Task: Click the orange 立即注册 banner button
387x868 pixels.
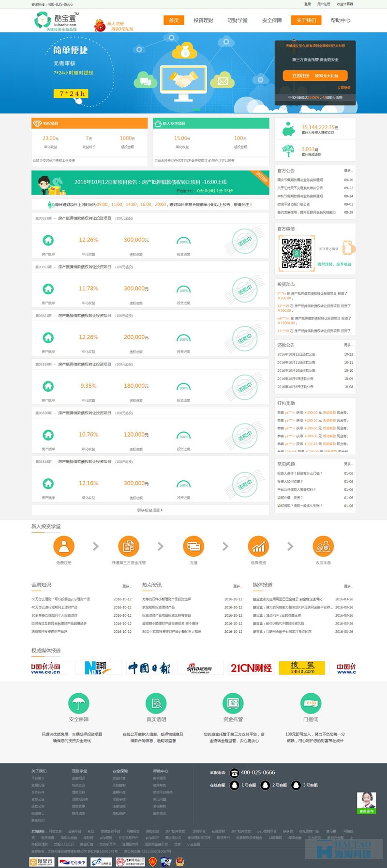Action: pos(315,76)
